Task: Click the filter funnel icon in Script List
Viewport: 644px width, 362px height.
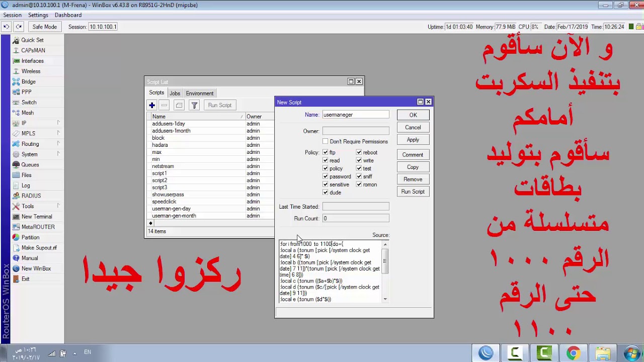Action: coord(194,105)
